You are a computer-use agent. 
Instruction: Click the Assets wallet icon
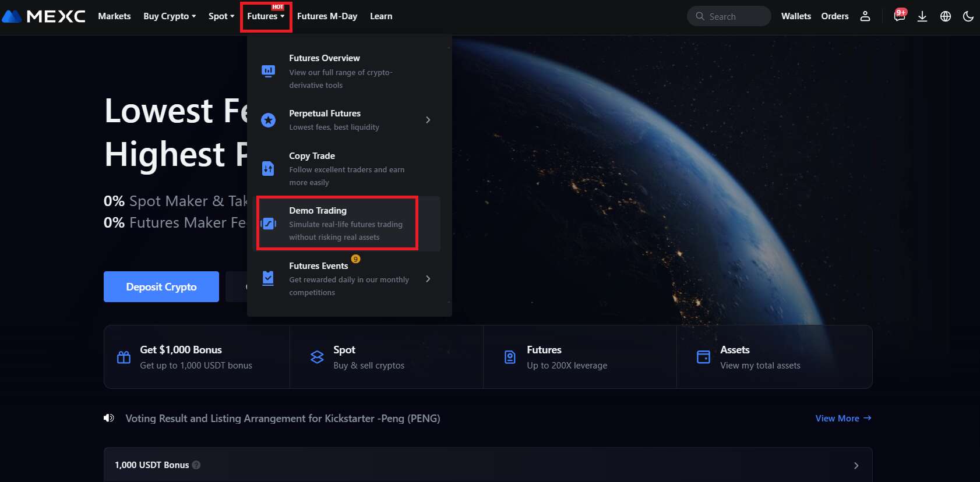[x=703, y=357]
